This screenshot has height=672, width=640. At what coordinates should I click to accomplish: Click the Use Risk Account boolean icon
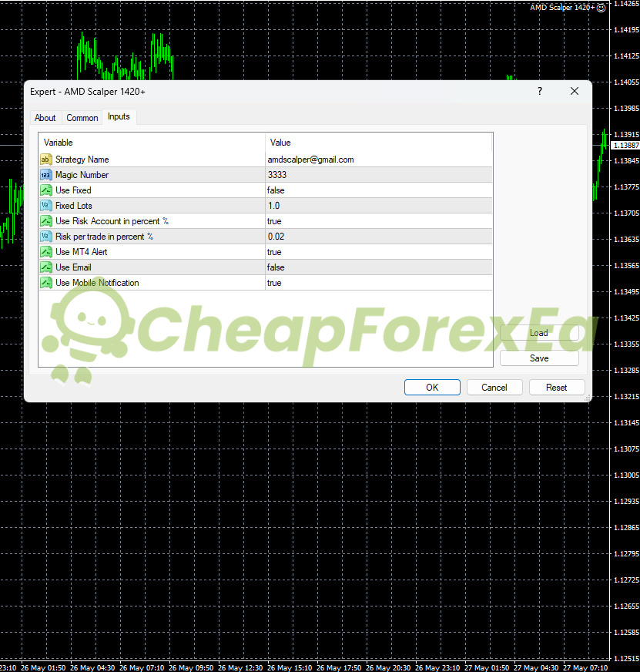tap(46, 221)
